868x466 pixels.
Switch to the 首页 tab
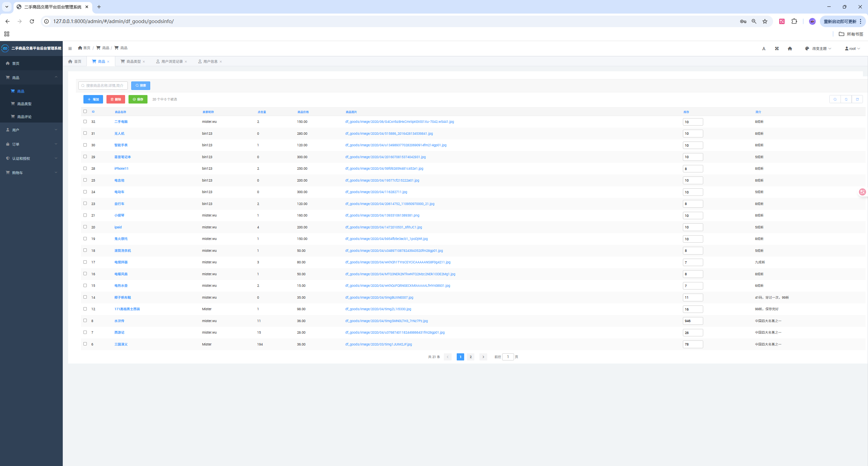pos(75,61)
